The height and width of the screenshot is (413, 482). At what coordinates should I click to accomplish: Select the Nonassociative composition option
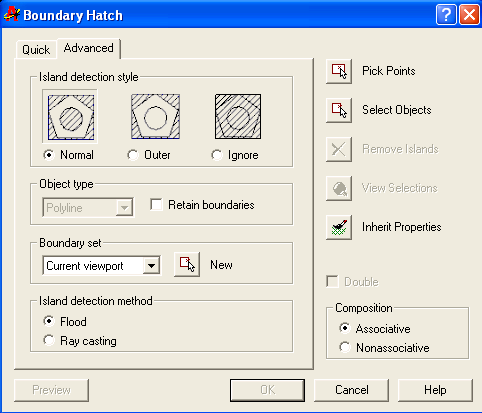coord(345,347)
